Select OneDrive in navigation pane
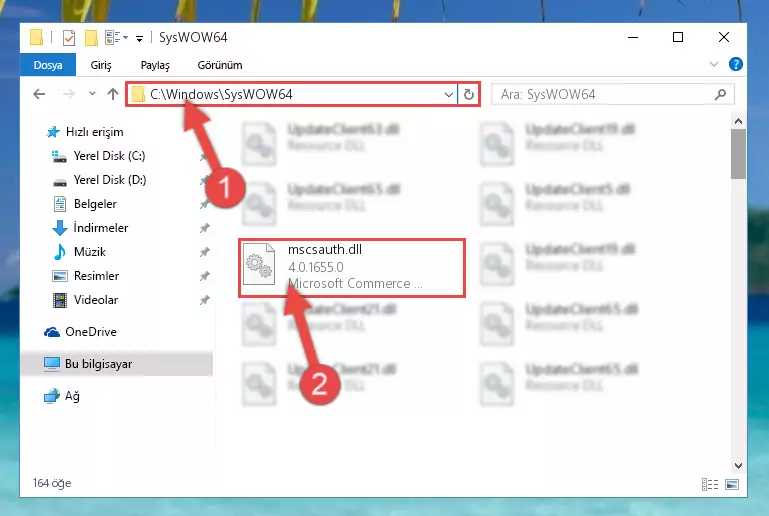The image size is (769, 516). pyautogui.click(x=91, y=332)
